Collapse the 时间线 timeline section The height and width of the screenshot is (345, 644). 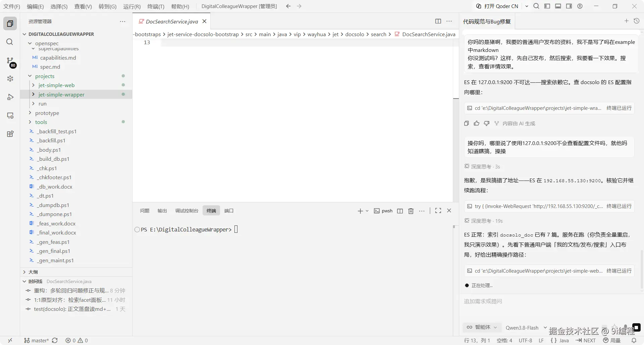(24, 281)
